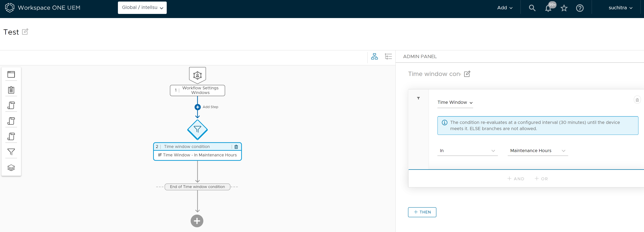Click IF Time Window - In Maintenance Hours text

tap(197, 155)
